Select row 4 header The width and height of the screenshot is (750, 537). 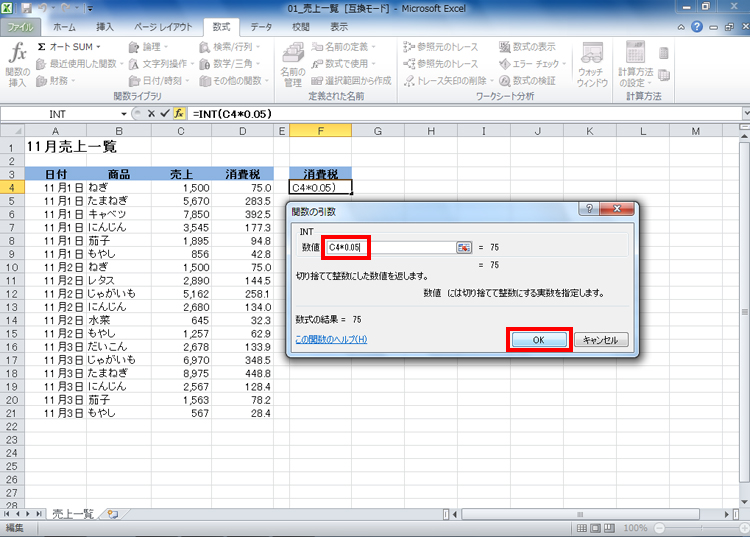[x=12, y=188]
